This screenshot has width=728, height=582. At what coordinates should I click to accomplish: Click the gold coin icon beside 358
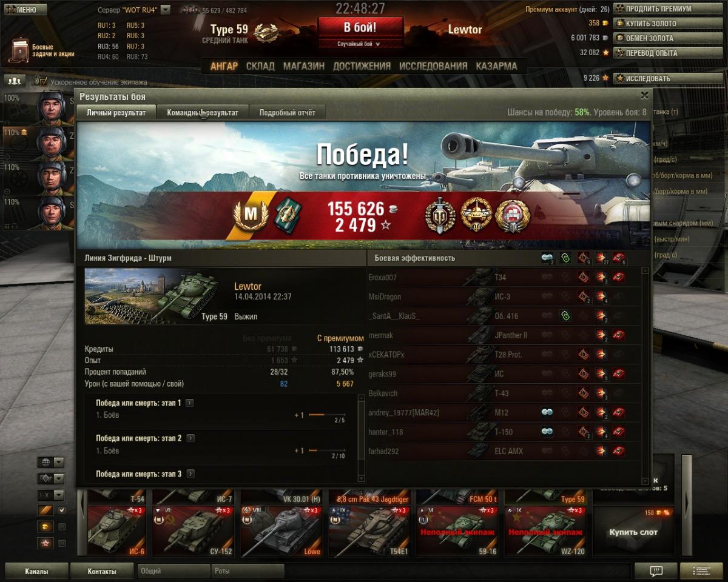(605, 23)
